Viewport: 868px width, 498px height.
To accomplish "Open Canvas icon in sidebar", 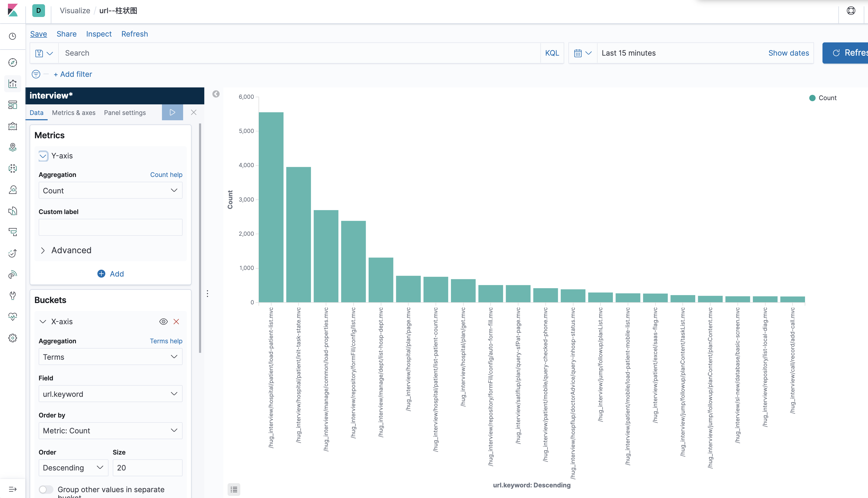I will (x=13, y=126).
